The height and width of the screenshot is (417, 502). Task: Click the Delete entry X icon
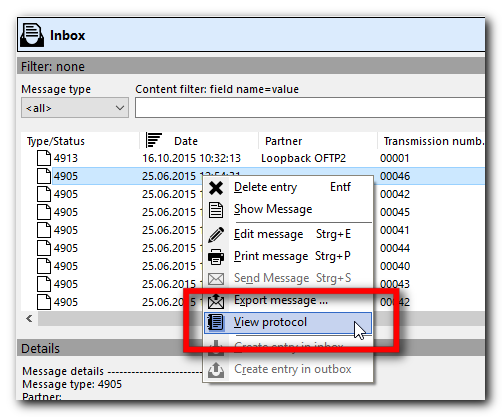pos(216,188)
